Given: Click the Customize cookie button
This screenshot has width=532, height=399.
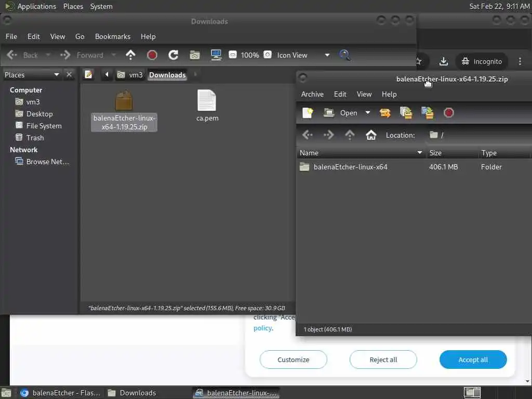Looking at the screenshot, I should (x=293, y=360).
